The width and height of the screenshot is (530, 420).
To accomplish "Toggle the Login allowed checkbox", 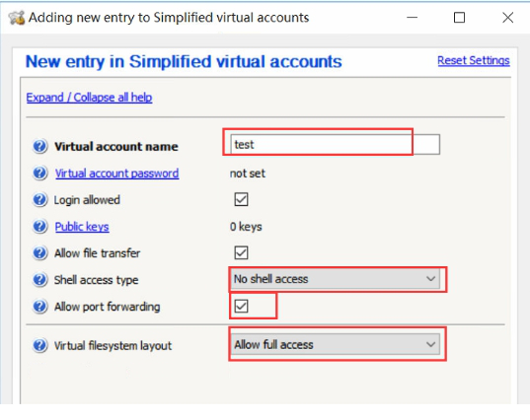I will 241,199.
